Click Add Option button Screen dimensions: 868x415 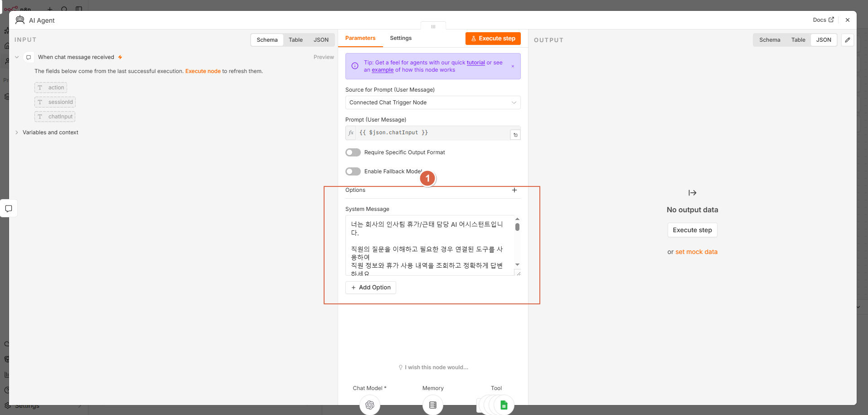click(371, 288)
